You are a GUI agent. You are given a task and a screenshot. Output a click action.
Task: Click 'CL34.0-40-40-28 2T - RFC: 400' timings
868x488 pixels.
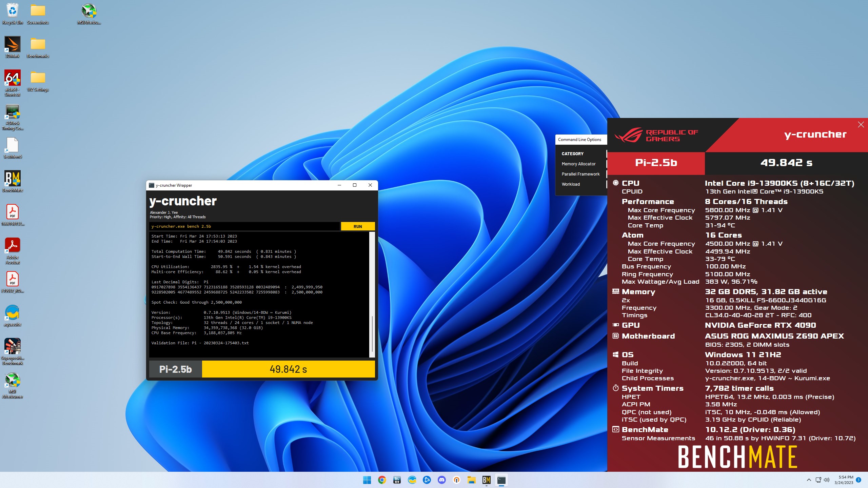(x=758, y=315)
